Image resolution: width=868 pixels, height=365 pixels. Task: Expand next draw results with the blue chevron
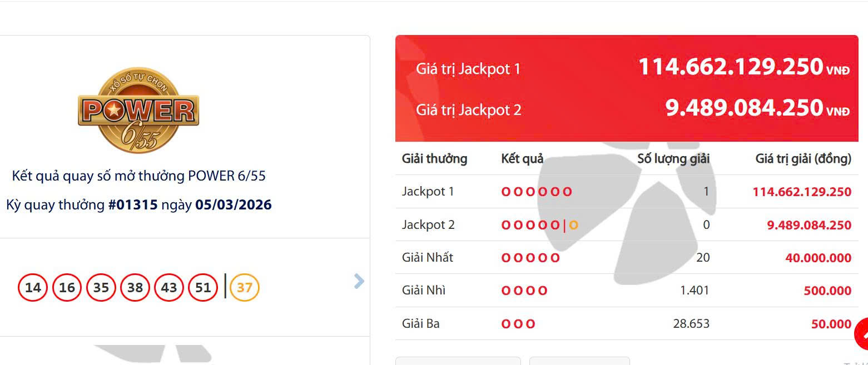point(358,282)
